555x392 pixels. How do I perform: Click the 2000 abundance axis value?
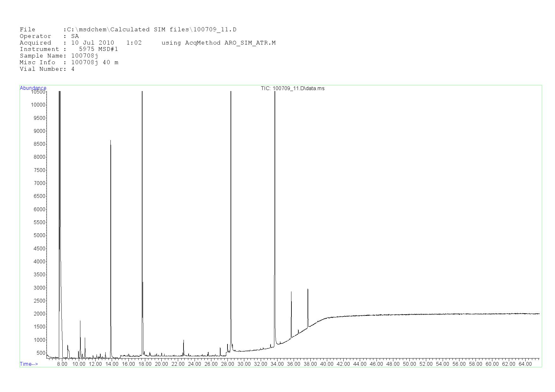point(39,314)
